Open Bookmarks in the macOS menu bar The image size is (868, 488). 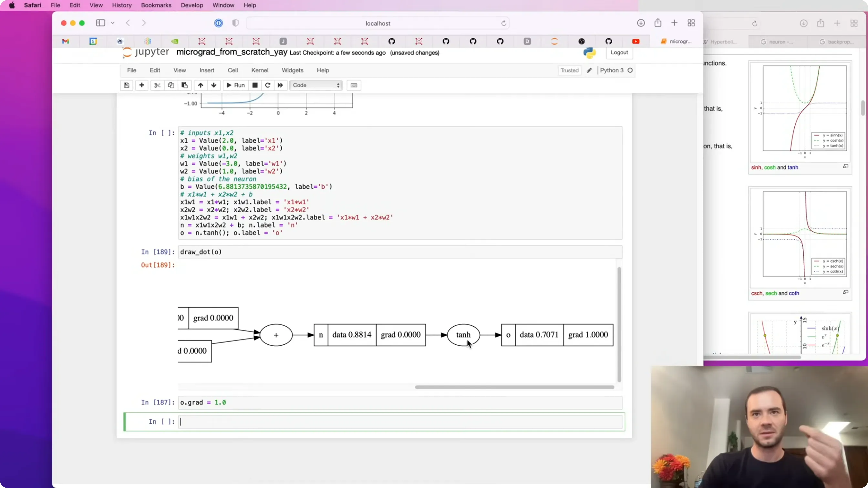click(156, 5)
